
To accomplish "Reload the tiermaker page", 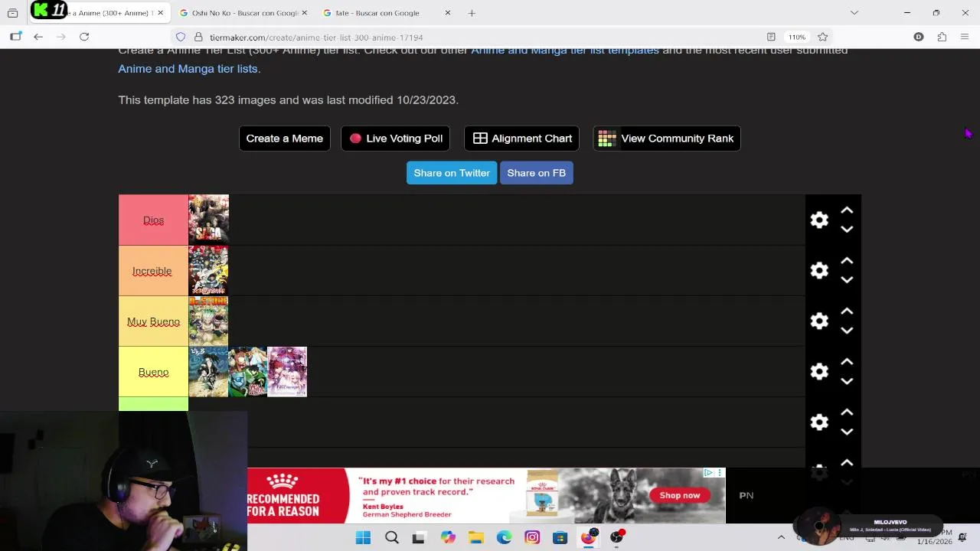I will (84, 37).
